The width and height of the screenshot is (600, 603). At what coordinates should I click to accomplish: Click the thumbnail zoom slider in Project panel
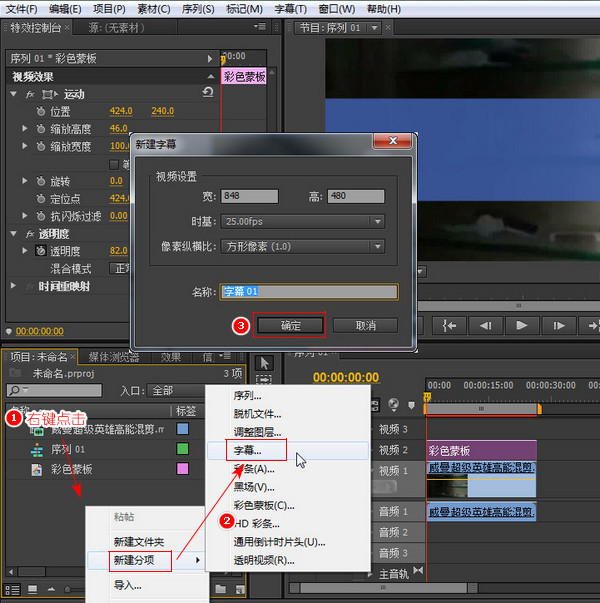[67, 589]
